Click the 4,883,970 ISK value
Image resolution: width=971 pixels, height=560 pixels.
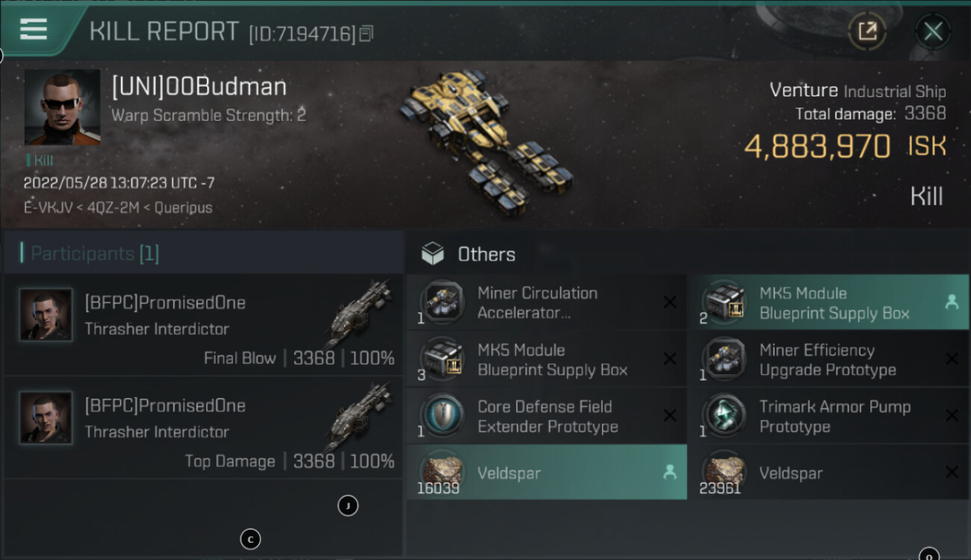[816, 146]
